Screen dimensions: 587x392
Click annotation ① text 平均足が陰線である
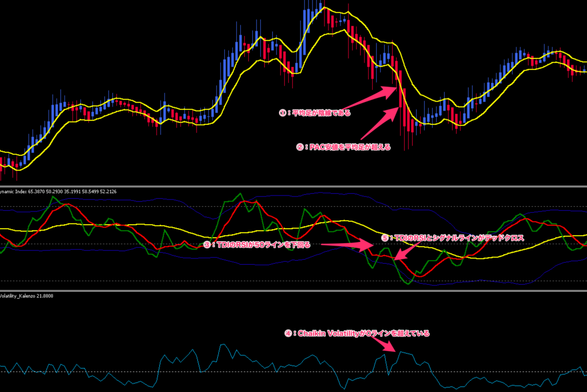pos(314,113)
